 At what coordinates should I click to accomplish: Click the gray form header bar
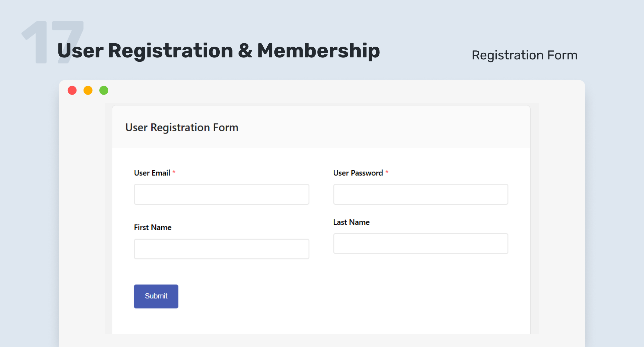click(x=369, y=128)
